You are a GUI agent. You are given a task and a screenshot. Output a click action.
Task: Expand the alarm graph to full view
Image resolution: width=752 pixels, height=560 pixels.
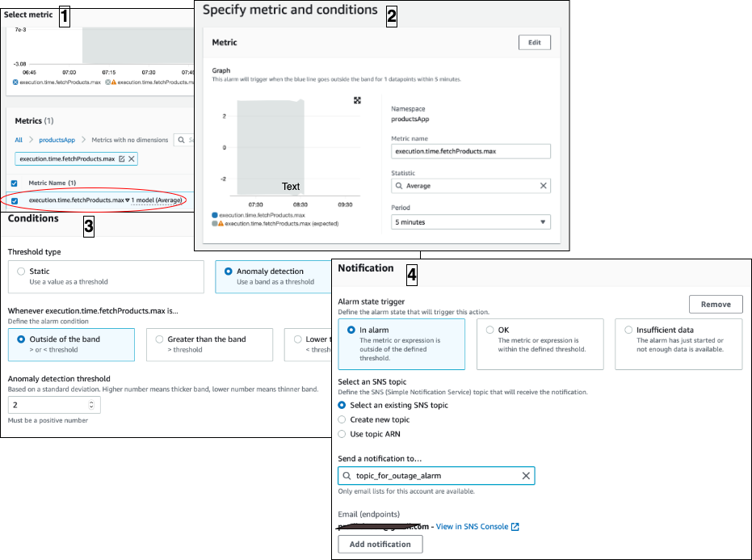point(357,100)
